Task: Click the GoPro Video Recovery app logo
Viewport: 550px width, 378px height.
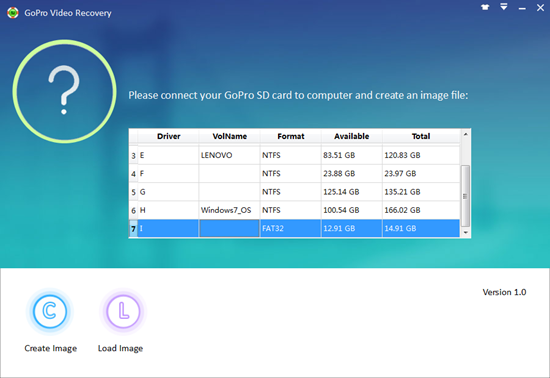Action: tap(13, 13)
